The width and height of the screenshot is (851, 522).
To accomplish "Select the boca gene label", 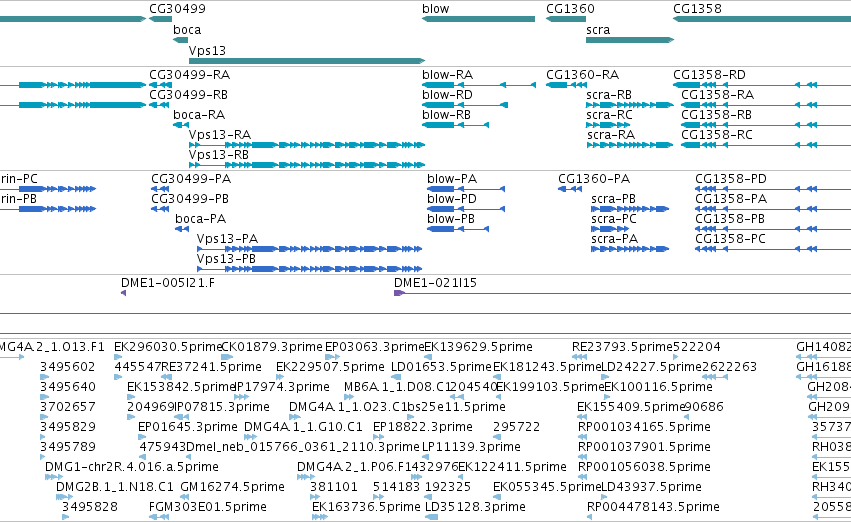I will (x=187, y=30).
